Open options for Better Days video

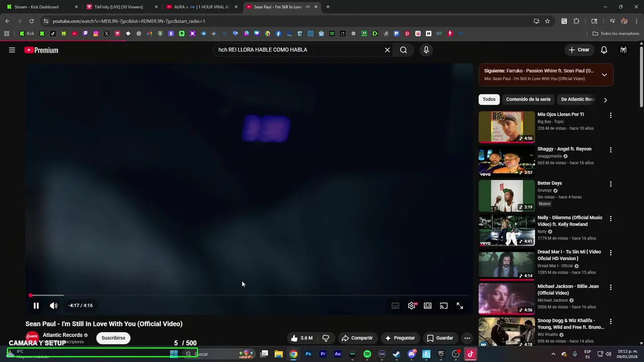pyautogui.click(x=611, y=184)
